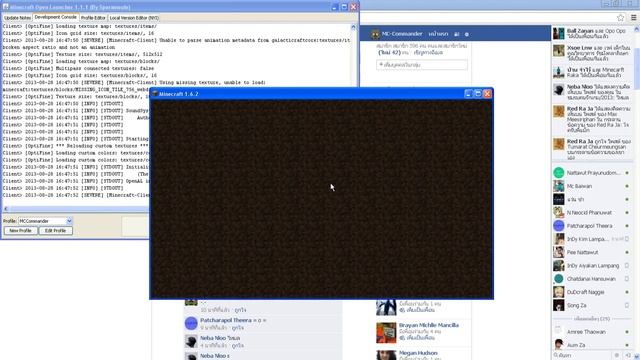Click the first Red Ra Ja ticker story
The image size is (640, 360).
(x=592, y=120)
